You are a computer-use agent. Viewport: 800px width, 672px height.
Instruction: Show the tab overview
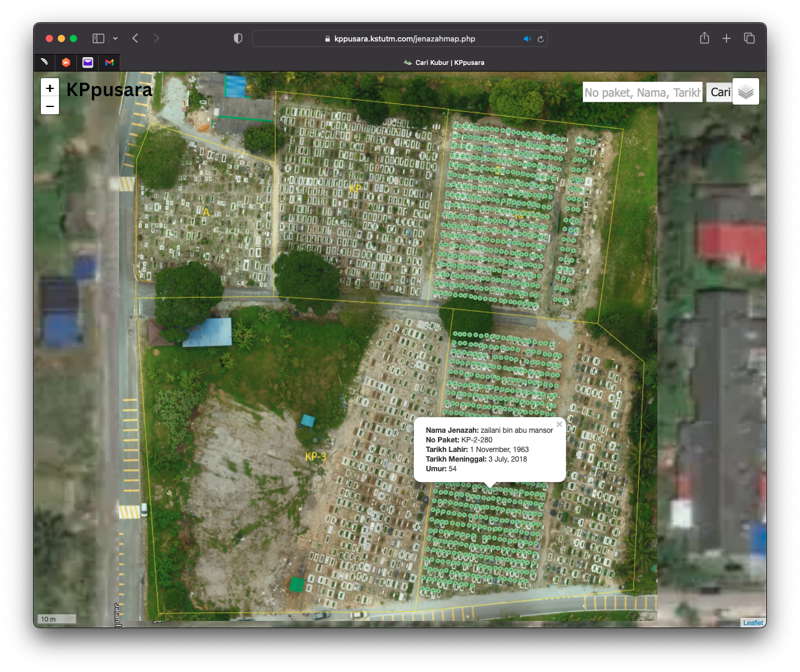click(749, 38)
